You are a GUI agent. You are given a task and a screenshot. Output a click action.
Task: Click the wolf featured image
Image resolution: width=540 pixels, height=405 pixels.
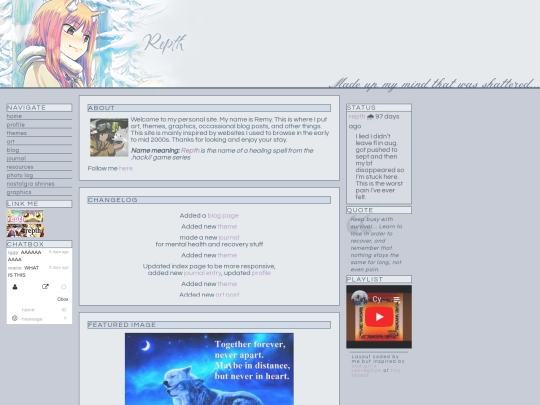(209, 369)
